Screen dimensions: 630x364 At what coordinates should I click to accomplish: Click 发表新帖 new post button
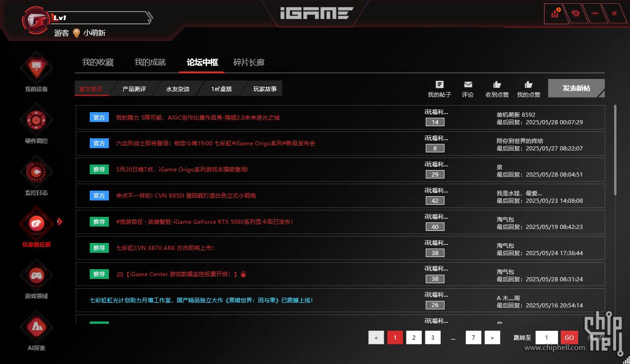[576, 88]
